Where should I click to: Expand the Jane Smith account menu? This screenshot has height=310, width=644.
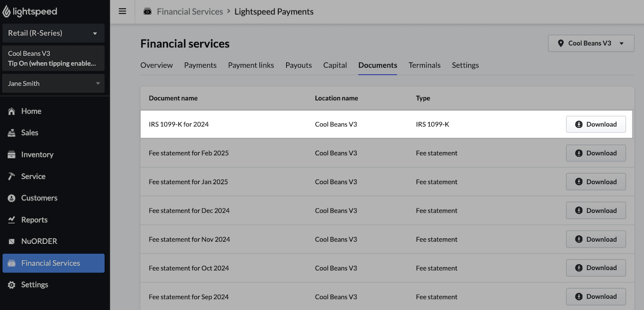tap(53, 83)
